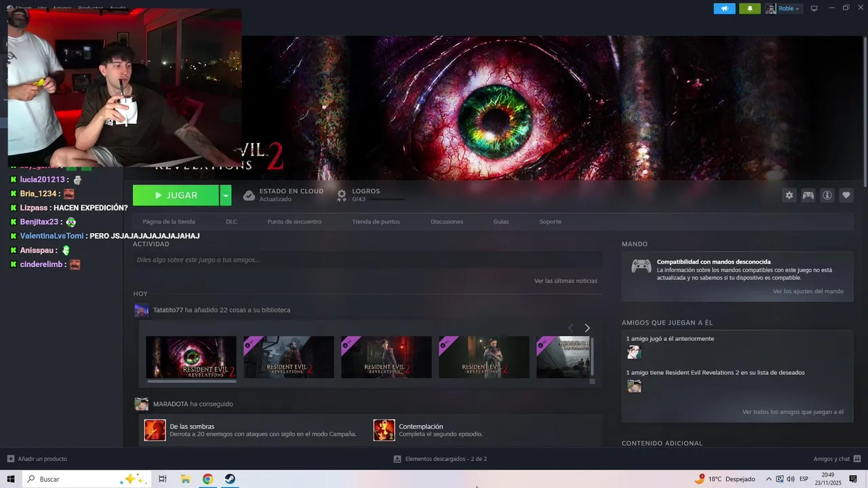Open the Discusiones tab

click(447, 222)
